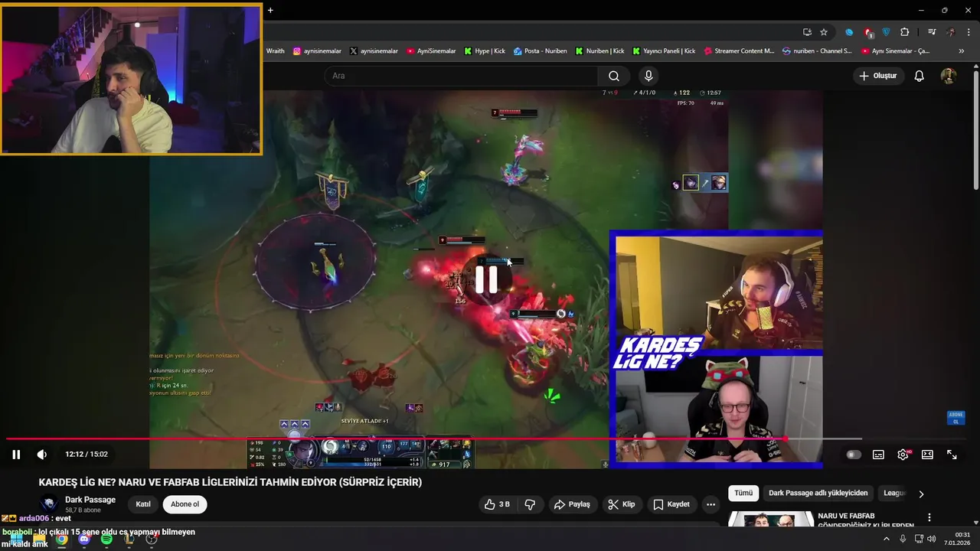Viewport: 980px width, 551px height.
Task: Bookmark this page with the star icon
Action: pos(824,32)
